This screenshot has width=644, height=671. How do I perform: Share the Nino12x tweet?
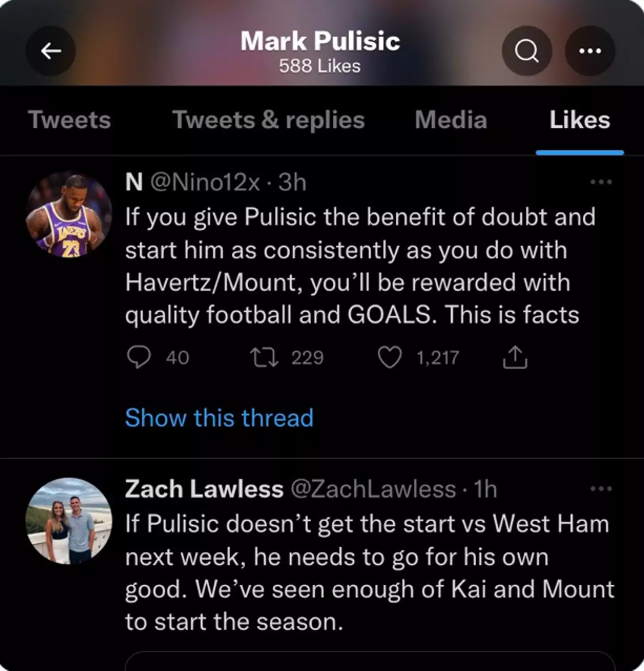pyautogui.click(x=515, y=357)
